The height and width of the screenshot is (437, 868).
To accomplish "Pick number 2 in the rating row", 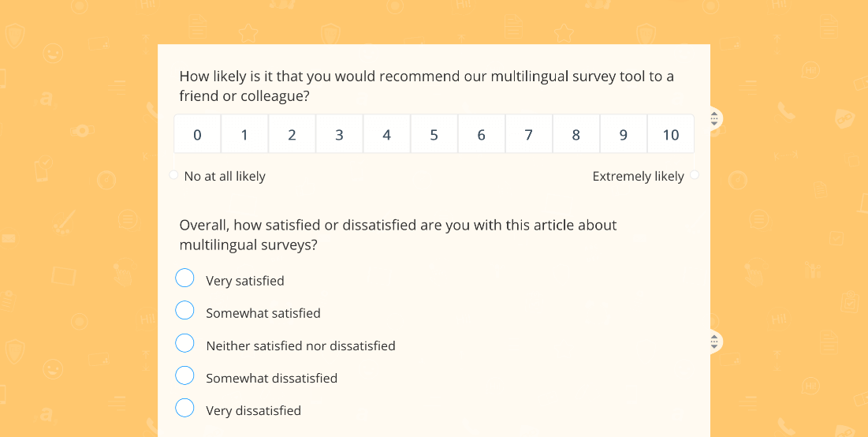I will (292, 134).
